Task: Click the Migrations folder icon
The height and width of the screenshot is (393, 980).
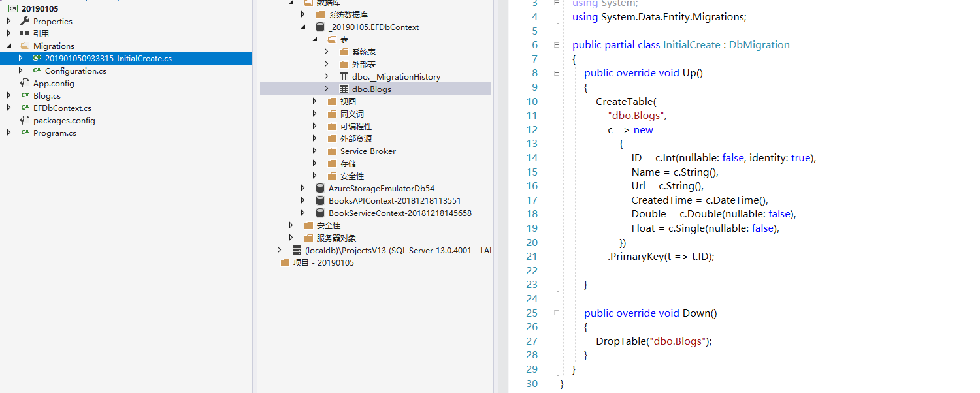Action: [x=25, y=46]
